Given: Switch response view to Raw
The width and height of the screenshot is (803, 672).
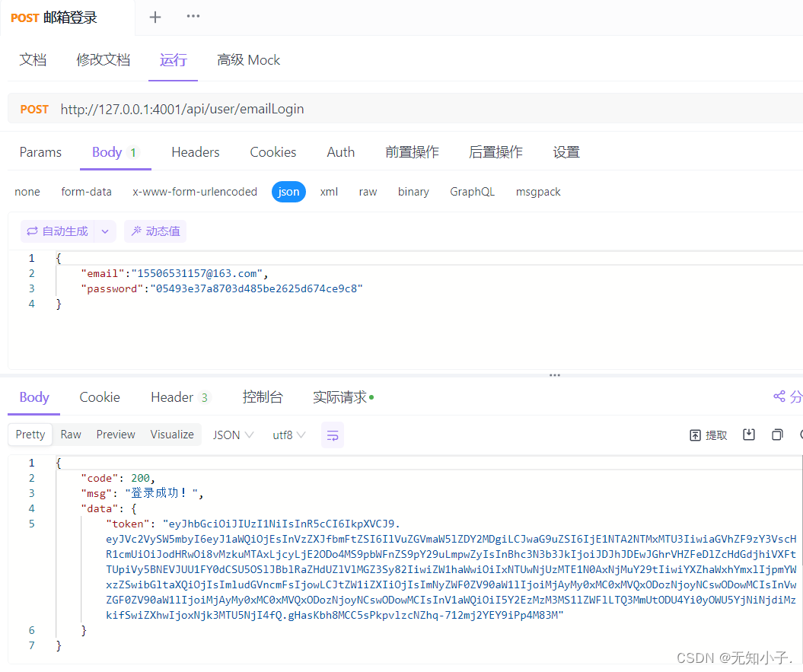Looking at the screenshot, I should (71, 435).
